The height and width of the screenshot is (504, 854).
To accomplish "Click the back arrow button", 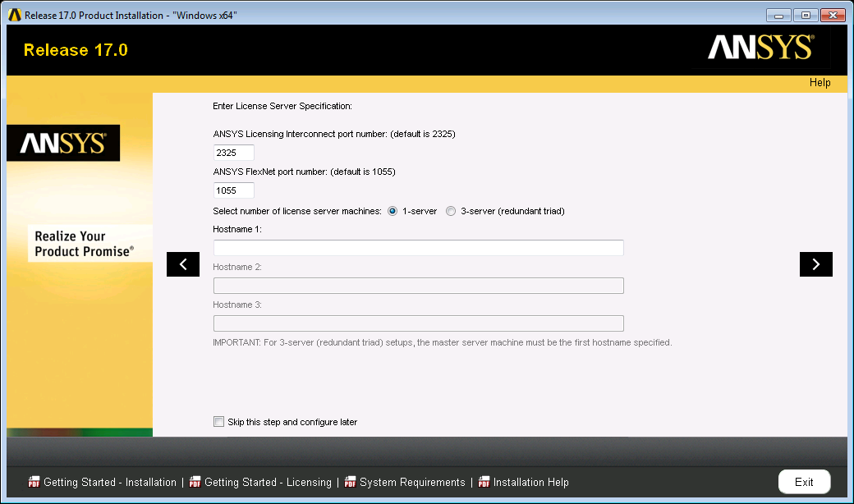I will (x=183, y=264).
